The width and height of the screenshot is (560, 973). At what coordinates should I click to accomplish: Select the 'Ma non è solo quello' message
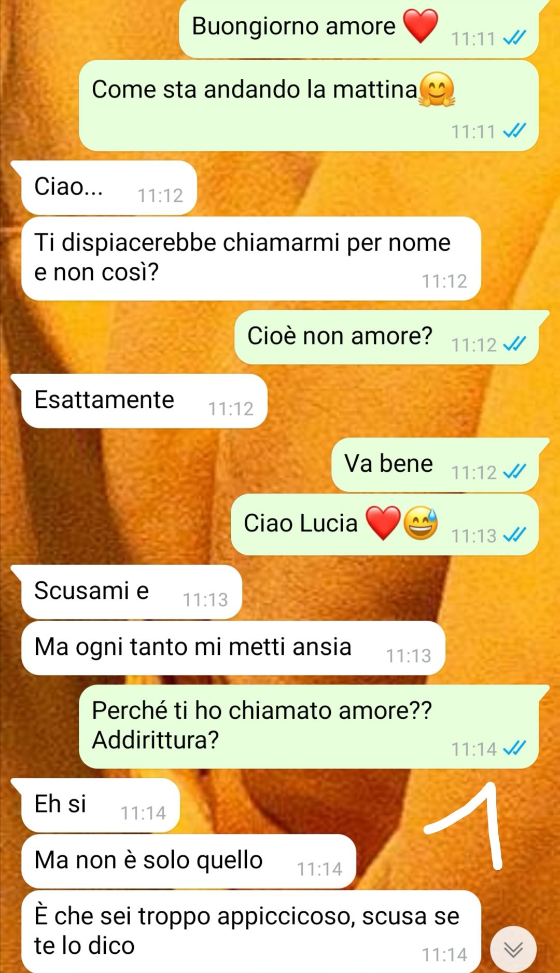(x=189, y=861)
